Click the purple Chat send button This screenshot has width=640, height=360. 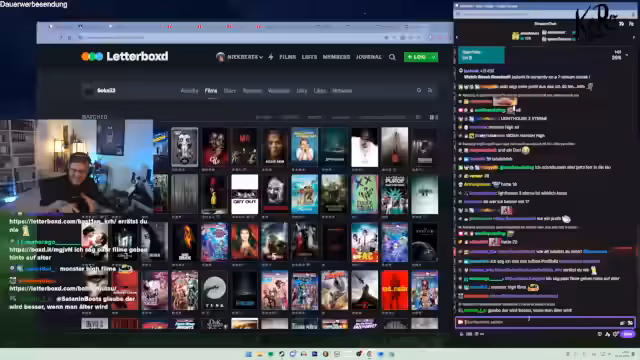pos(628,334)
